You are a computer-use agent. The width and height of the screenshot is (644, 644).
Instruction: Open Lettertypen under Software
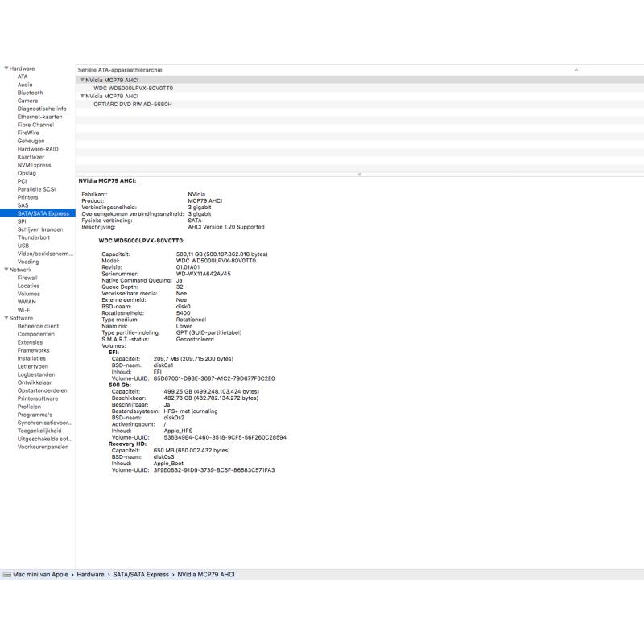pos(33,366)
